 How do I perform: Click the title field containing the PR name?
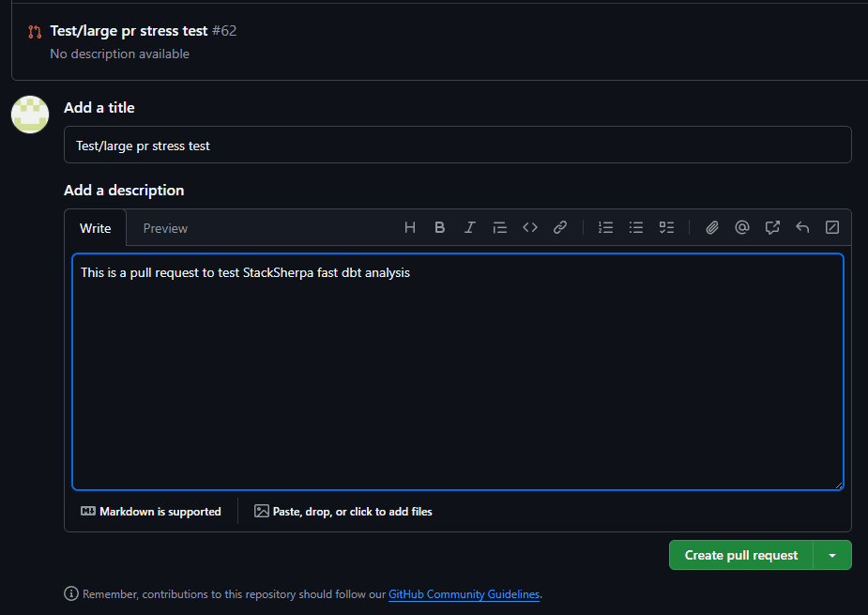(x=457, y=145)
